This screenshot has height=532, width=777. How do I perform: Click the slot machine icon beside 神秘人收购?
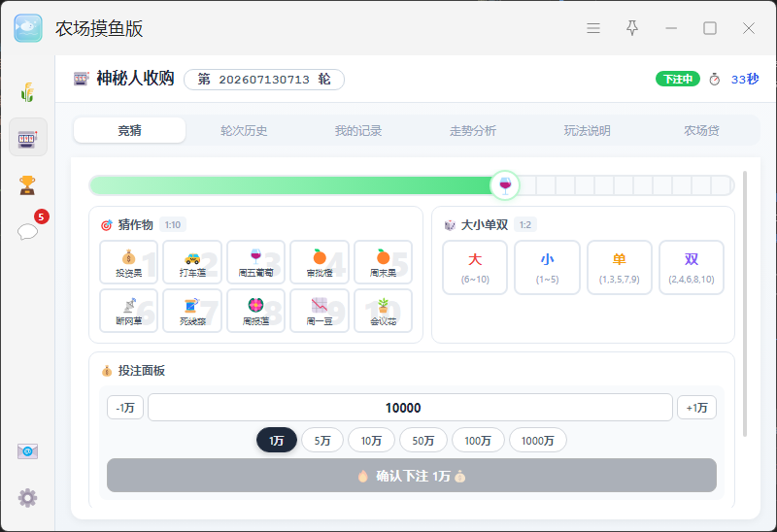click(x=82, y=79)
